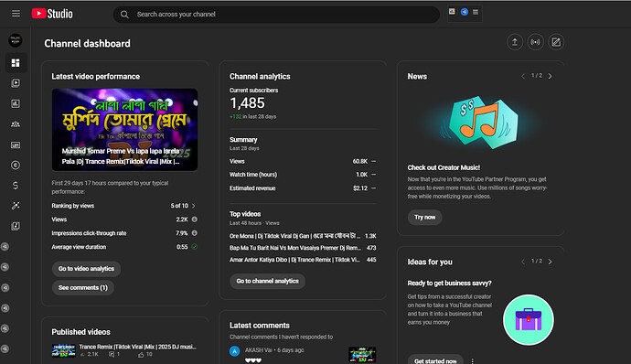Click Try now for Creator Music
The image size is (631, 364).
point(425,217)
